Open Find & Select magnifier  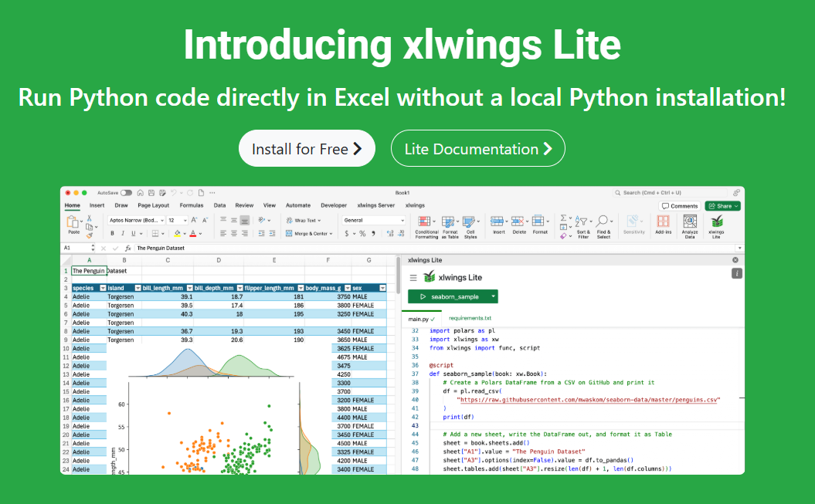[x=603, y=227]
